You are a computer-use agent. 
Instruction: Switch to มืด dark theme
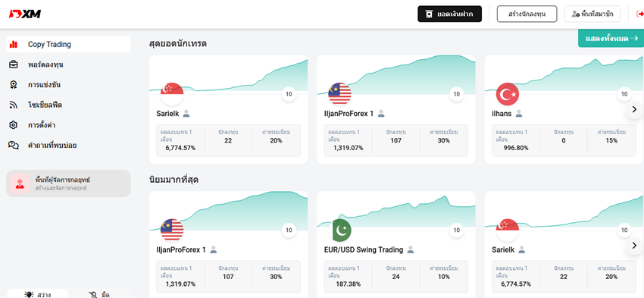[99, 294]
